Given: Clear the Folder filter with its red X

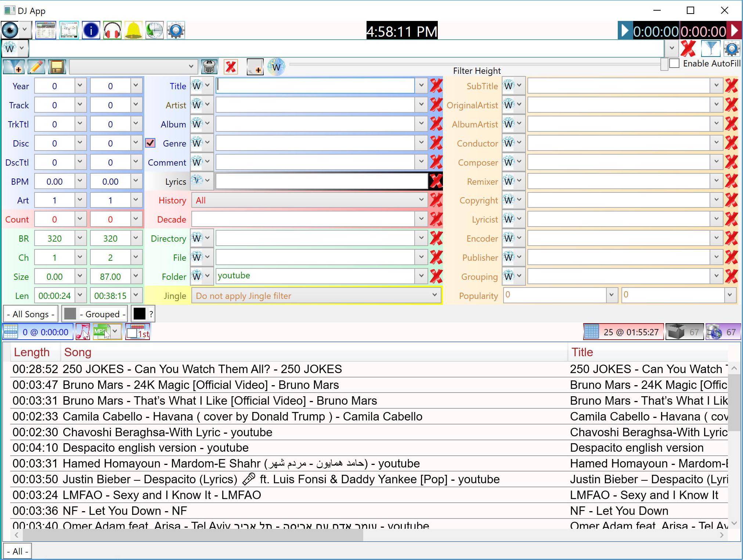Looking at the screenshot, I should pyautogui.click(x=436, y=276).
